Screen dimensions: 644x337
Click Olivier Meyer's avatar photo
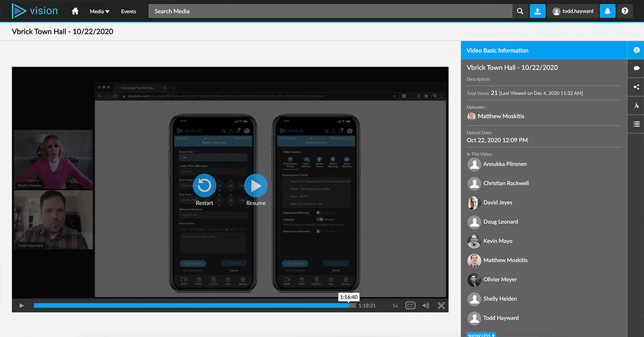473,280
